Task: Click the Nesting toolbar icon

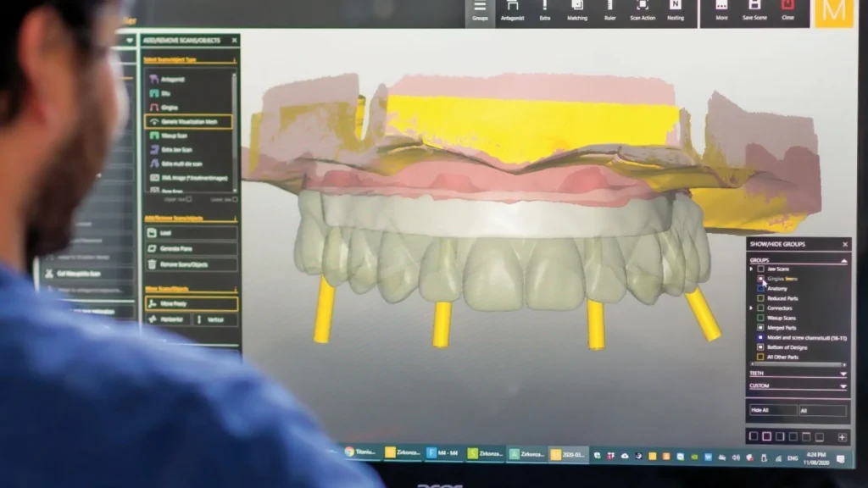Action: (x=676, y=9)
